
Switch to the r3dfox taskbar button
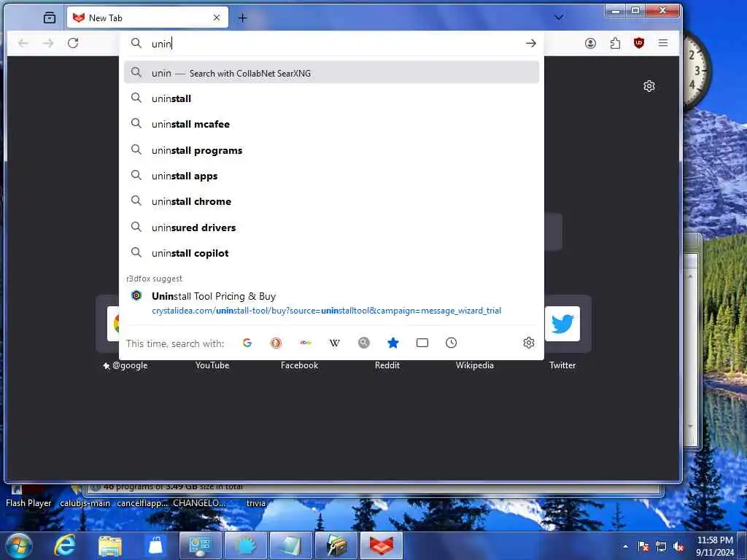click(x=381, y=545)
